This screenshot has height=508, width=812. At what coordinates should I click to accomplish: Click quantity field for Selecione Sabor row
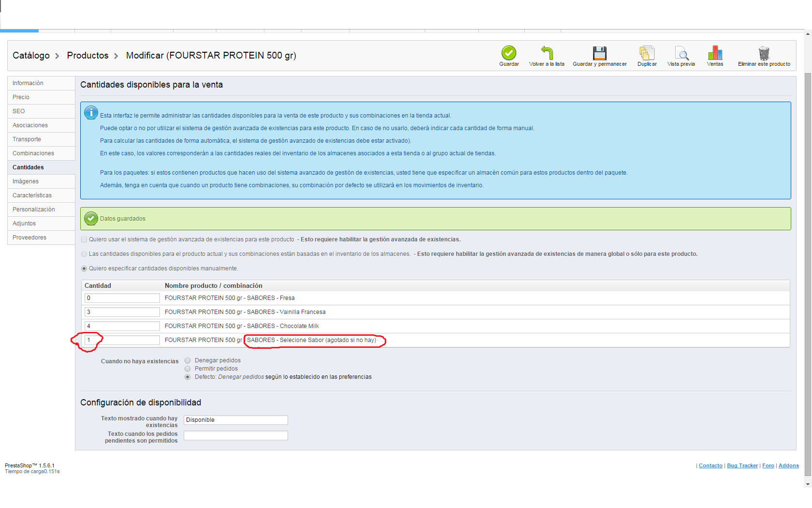(122, 340)
